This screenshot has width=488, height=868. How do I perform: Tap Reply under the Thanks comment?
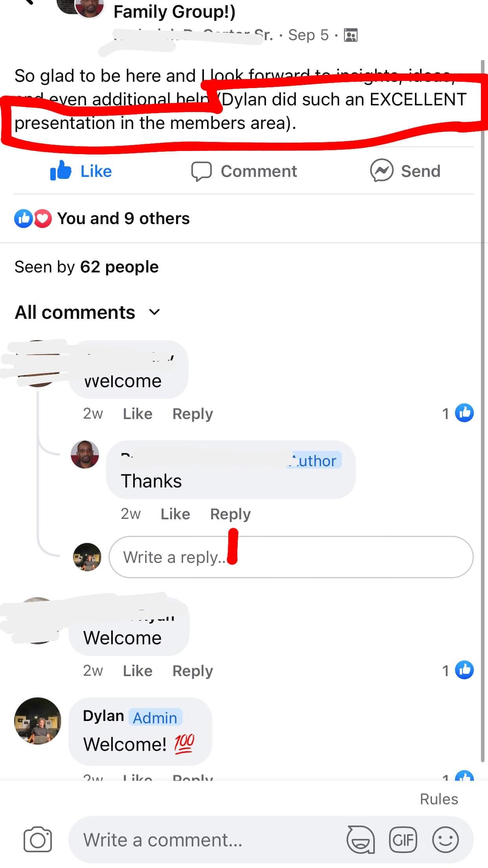coord(230,514)
